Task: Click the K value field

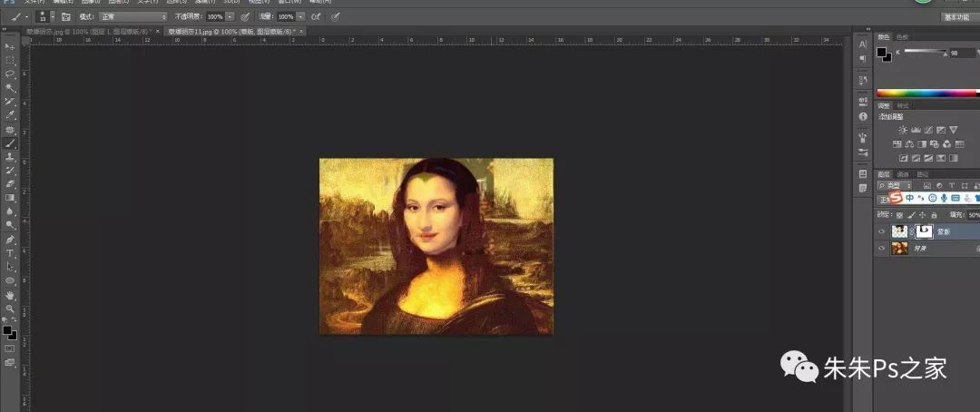Action: pyautogui.click(x=961, y=54)
